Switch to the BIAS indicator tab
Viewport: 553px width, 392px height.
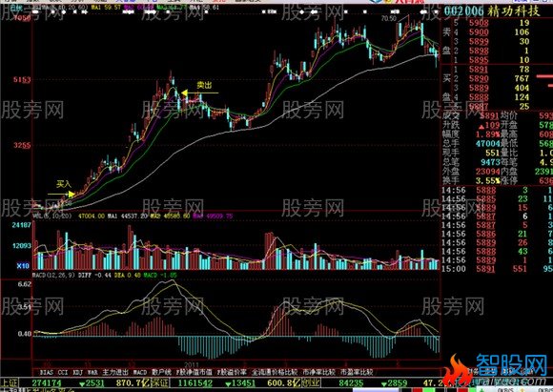47,372
